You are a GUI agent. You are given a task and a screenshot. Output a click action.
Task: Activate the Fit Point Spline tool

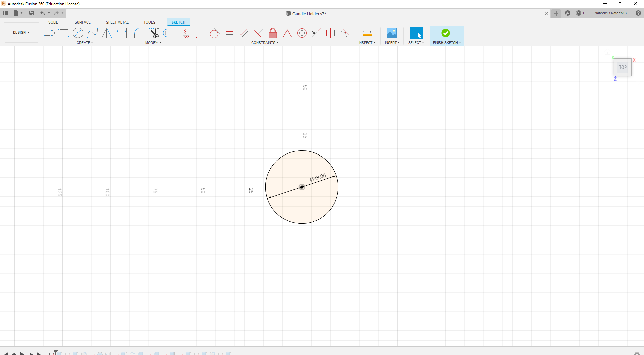click(x=92, y=33)
